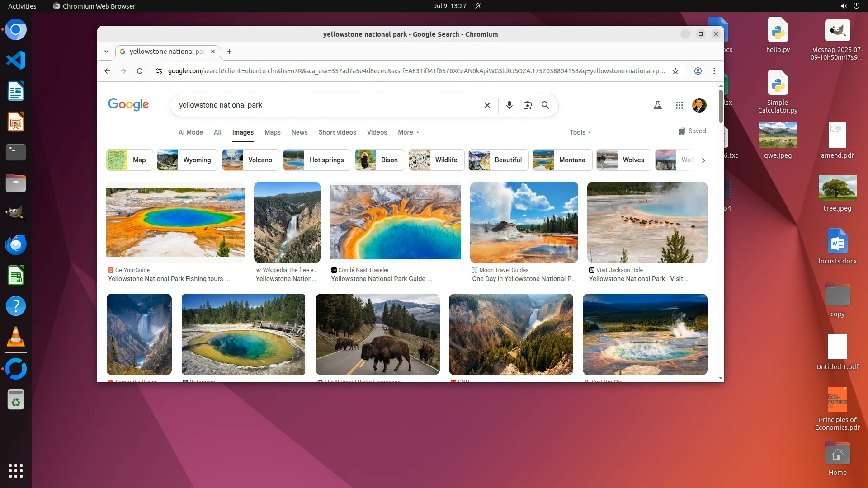Click the voice search microphone icon
The width and height of the screenshot is (868, 488).
pos(509,105)
